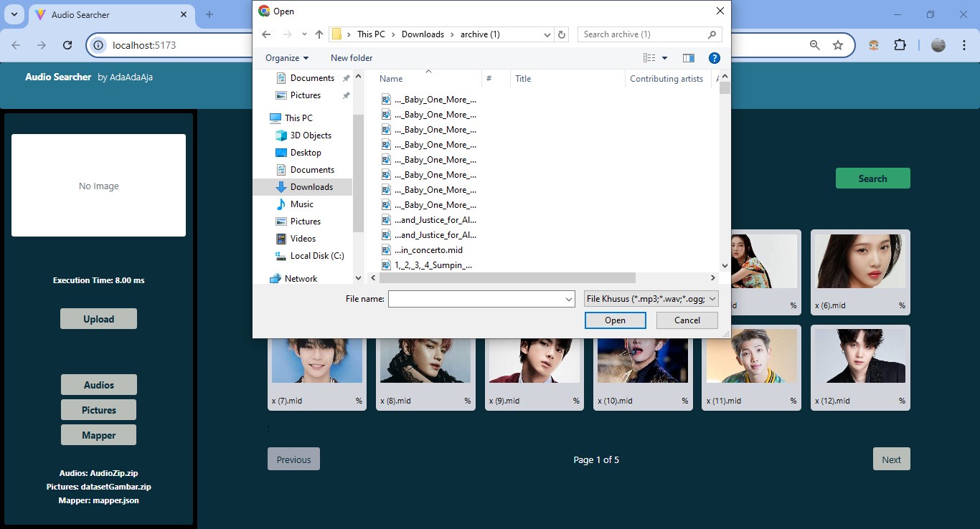Open the recent locations dropdown arrow
This screenshot has width=980, height=529.
(x=305, y=34)
